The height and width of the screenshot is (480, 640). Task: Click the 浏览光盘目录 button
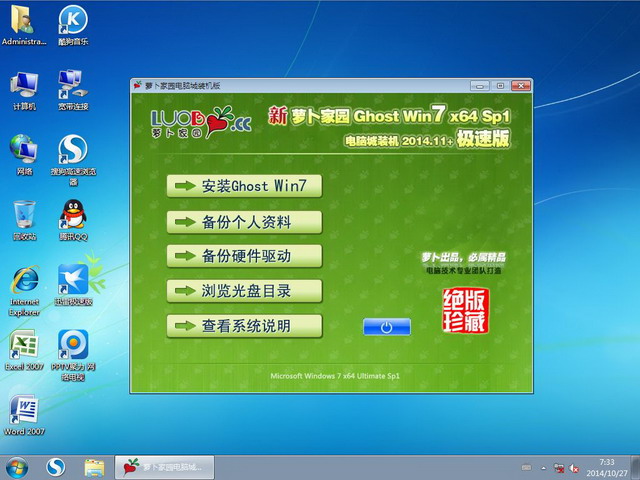[244, 291]
